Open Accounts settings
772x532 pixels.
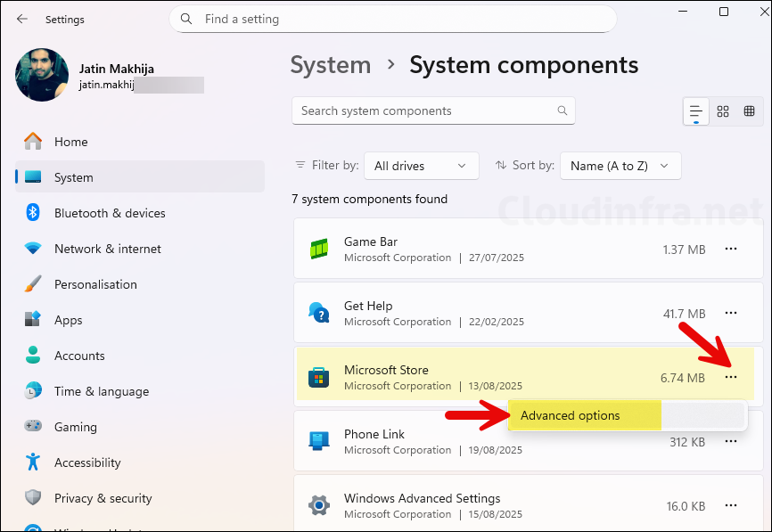[x=140, y=356]
